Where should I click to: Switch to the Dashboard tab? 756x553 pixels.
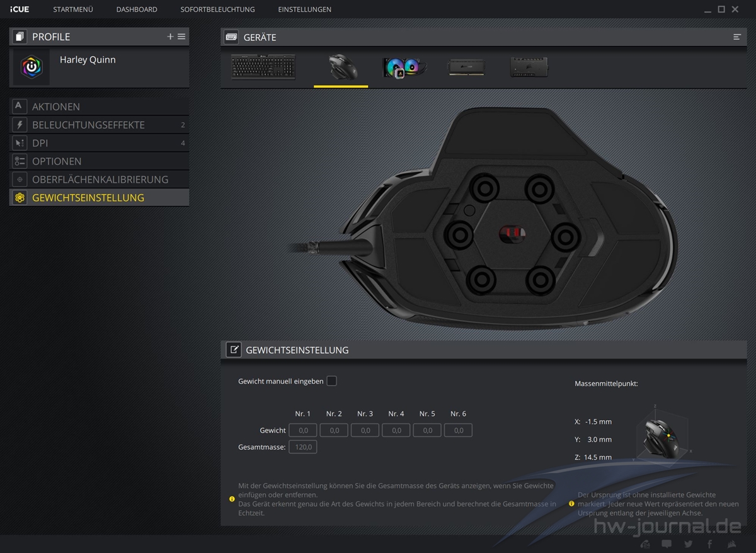tap(137, 9)
